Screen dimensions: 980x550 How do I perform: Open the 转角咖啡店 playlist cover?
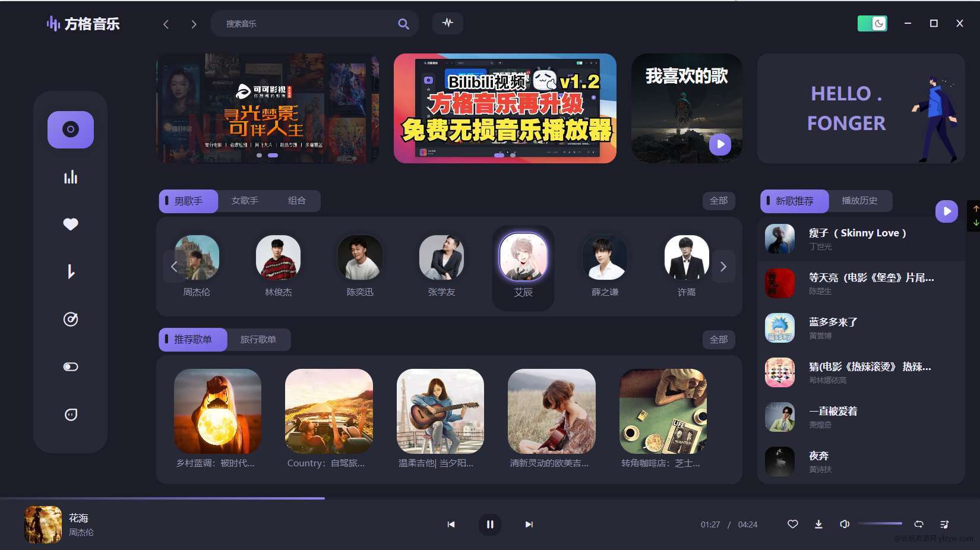(663, 411)
